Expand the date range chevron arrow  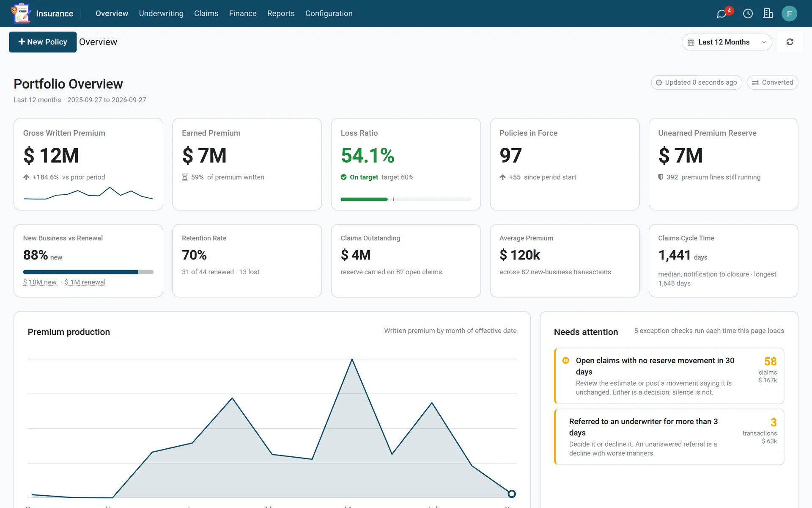point(764,42)
